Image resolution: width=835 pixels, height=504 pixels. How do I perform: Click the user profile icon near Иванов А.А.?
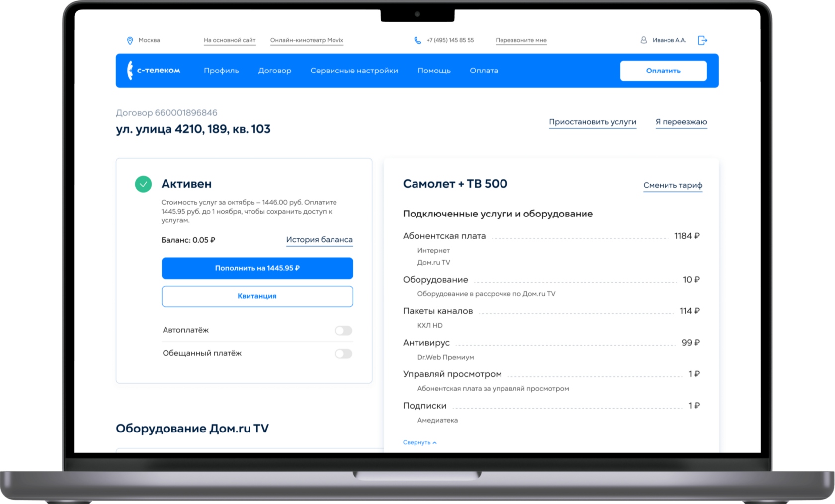[x=643, y=40]
